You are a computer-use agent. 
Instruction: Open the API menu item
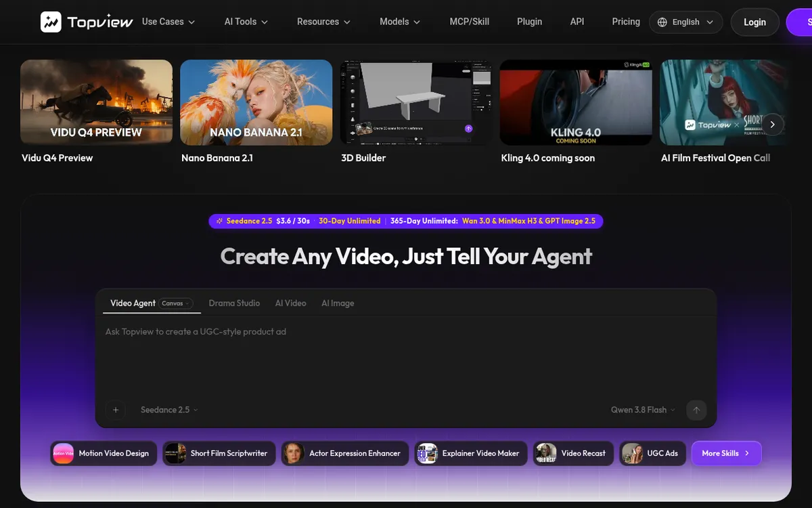(x=577, y=22)
